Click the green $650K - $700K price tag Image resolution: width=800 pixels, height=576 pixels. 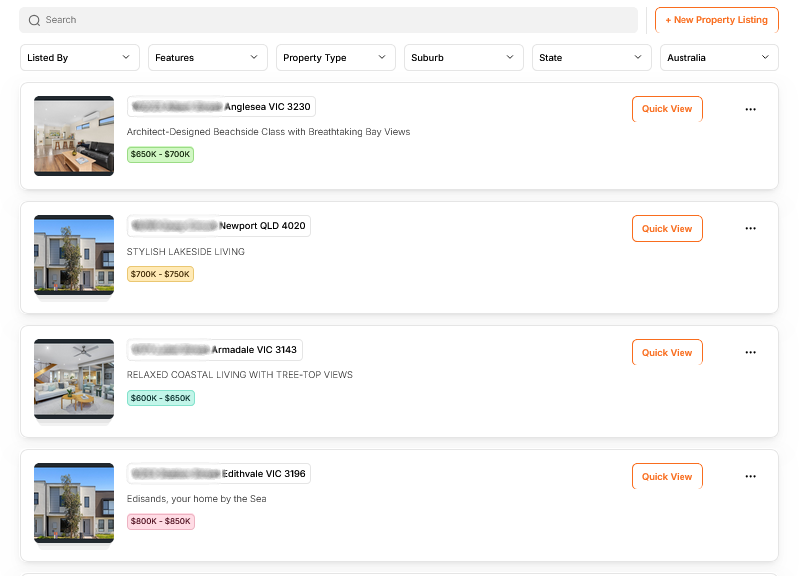tap(160, 155)
